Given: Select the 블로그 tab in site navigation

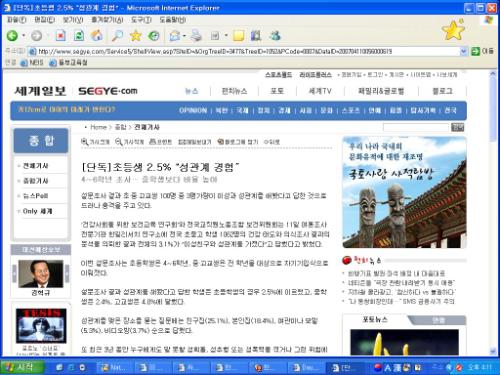Looking at the screenshot, I should pos(442,91).
